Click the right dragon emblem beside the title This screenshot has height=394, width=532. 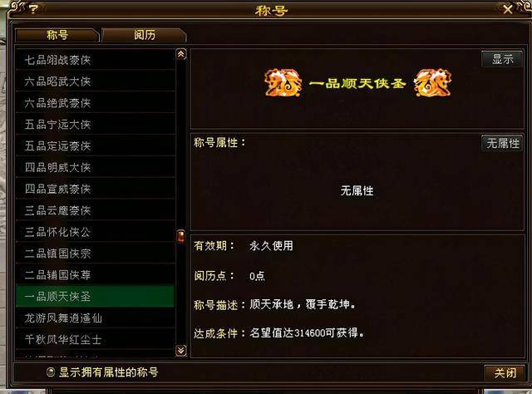(x=433, y=82)
